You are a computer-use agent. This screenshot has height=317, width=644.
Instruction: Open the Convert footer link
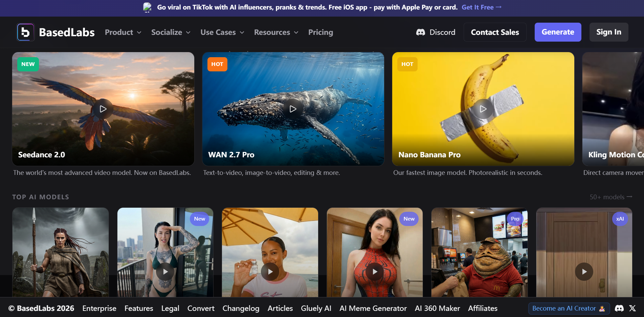tap(201, 308)
